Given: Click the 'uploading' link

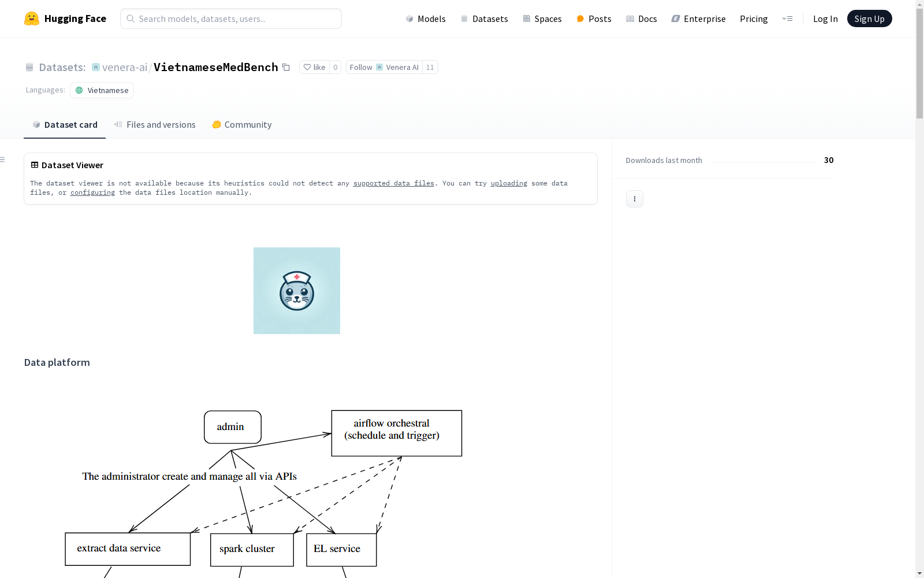Looking at the screenshot, I should 509,183.
